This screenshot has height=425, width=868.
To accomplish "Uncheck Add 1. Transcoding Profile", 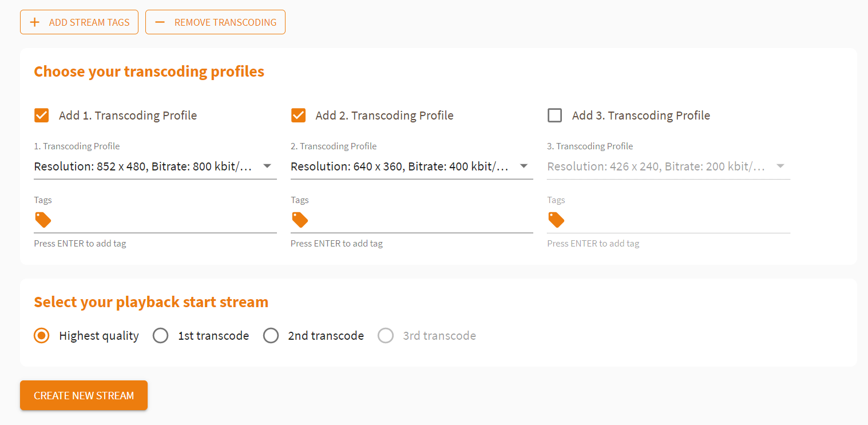I will pos(41,115).
